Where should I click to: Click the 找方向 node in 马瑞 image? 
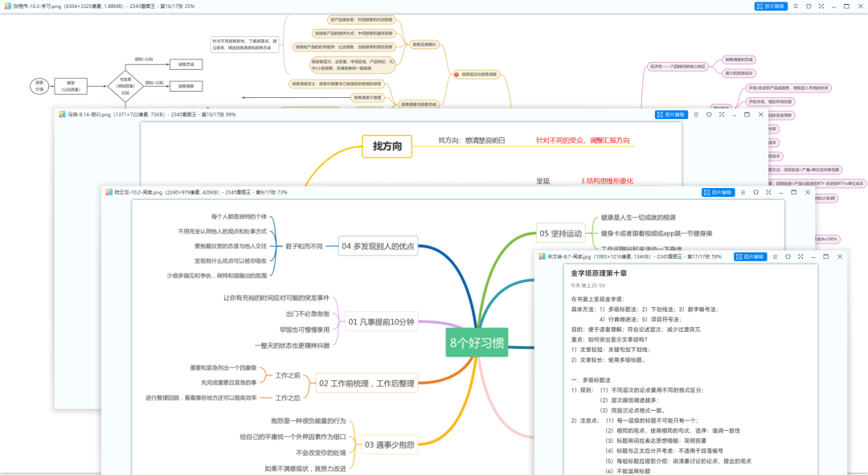click(387, 146)
